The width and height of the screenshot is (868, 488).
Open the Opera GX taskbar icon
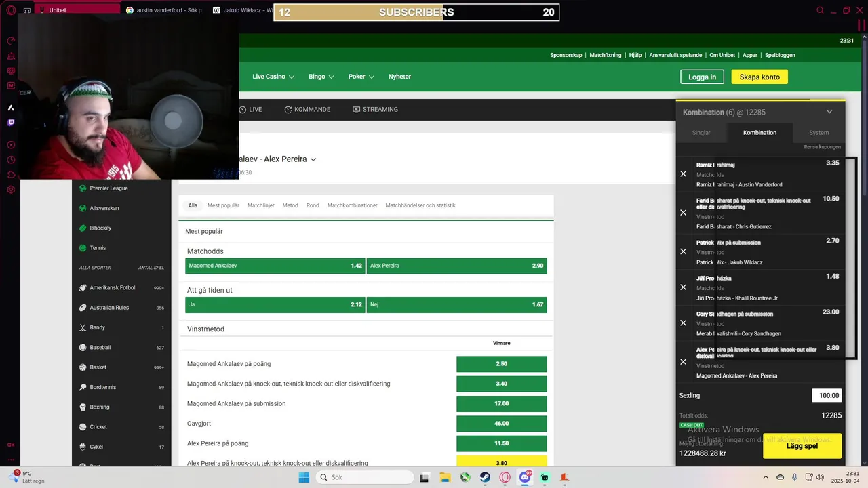point(505,477)
